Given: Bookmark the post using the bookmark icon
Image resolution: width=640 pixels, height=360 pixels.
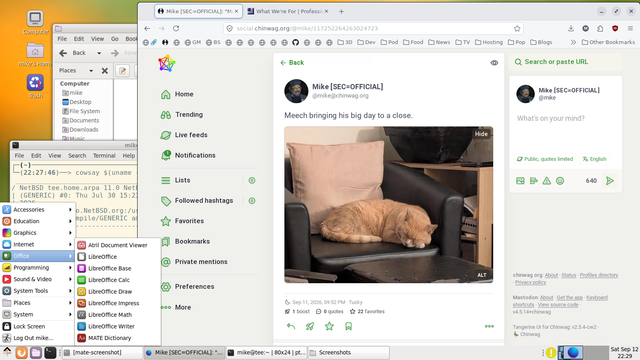Looking at the screenshot, I should click(349, 326).
